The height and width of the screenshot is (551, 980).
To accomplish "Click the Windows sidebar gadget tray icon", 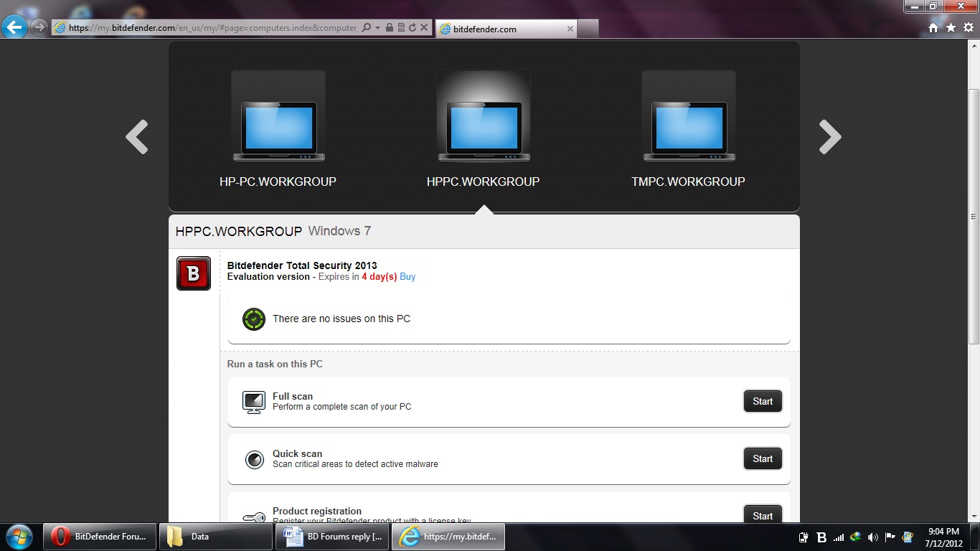I will [907, 537].
